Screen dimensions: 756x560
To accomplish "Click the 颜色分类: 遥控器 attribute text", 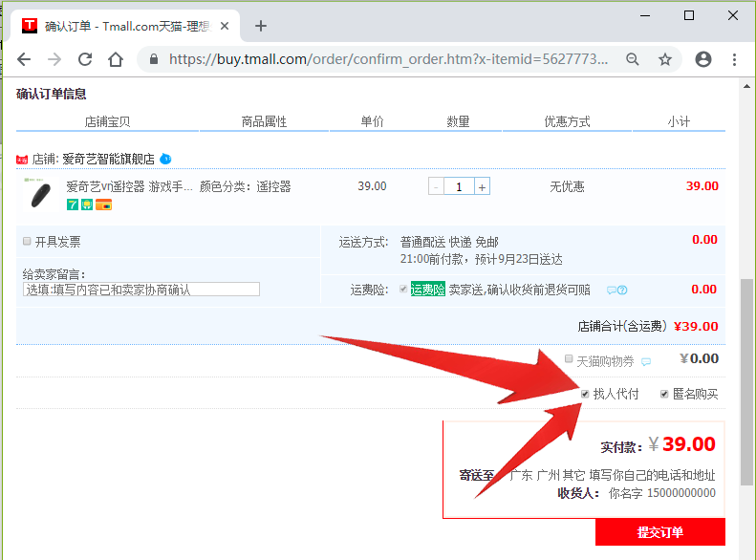I will tap(246, 186).
